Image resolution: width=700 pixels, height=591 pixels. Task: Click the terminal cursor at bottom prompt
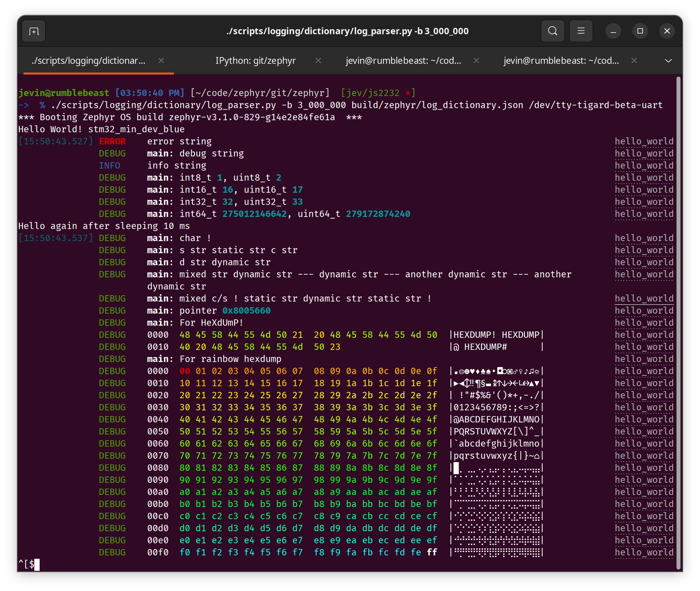(x=37, y=564)
